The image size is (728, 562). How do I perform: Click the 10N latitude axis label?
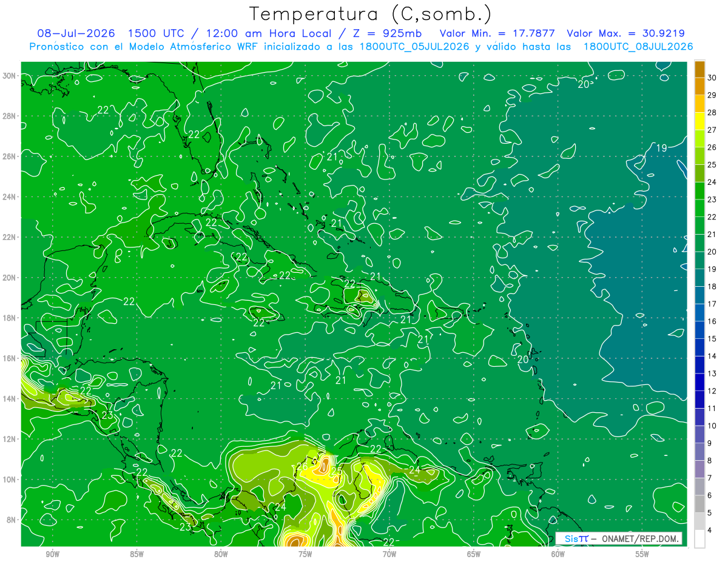9,480
